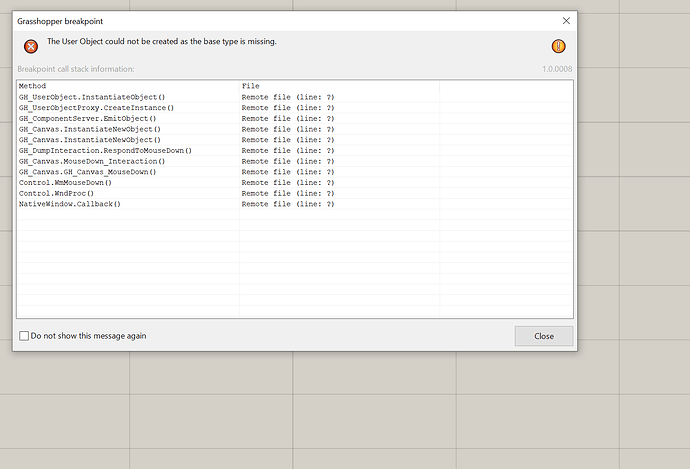Click the User Object error message text
Screen dimensions: 690x469
(162, 42)
